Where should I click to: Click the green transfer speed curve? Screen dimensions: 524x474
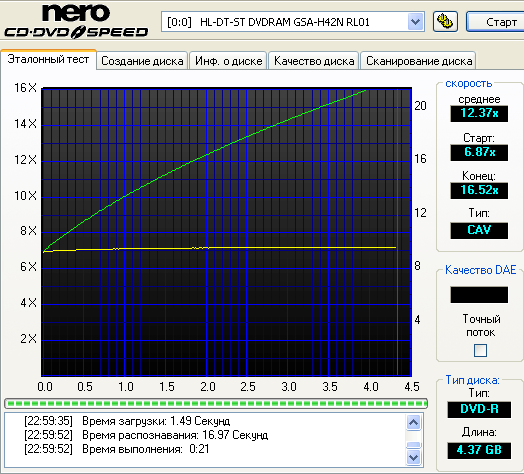pos(207,154)
